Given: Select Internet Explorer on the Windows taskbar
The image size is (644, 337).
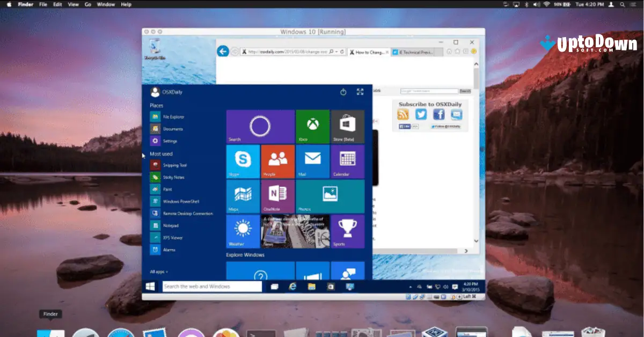Looking at the screenshot, I should tap(292, 286).
